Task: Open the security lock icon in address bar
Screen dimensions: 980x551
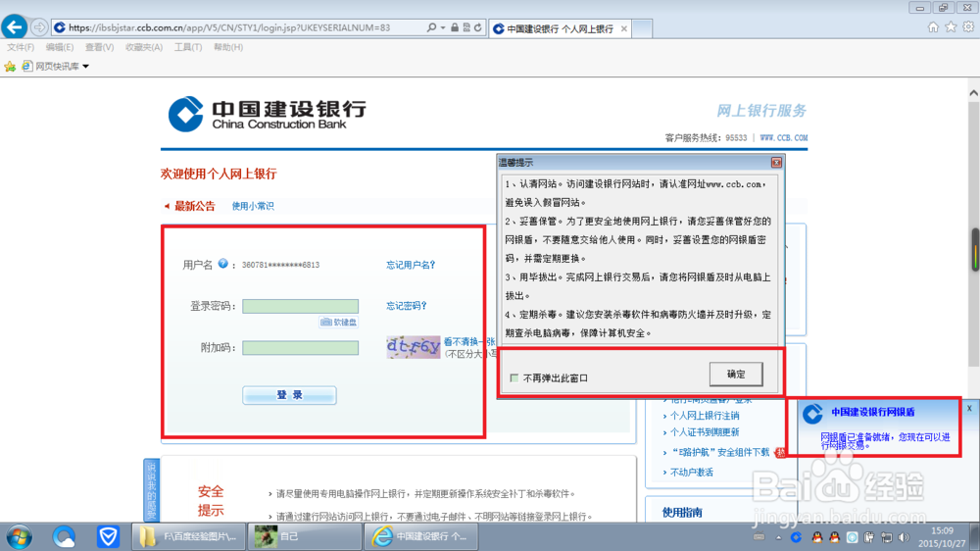Action: click(x=455, y=27)
